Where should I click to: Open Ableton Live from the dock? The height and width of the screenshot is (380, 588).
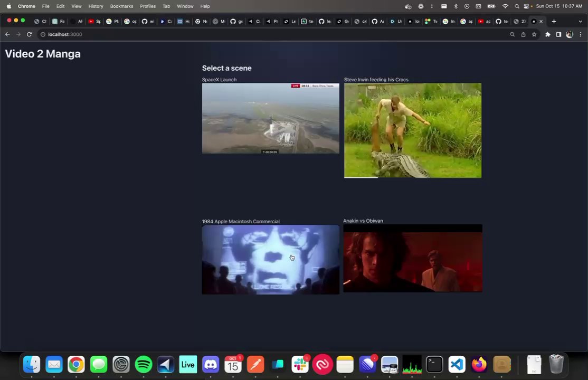coord(188,364)
